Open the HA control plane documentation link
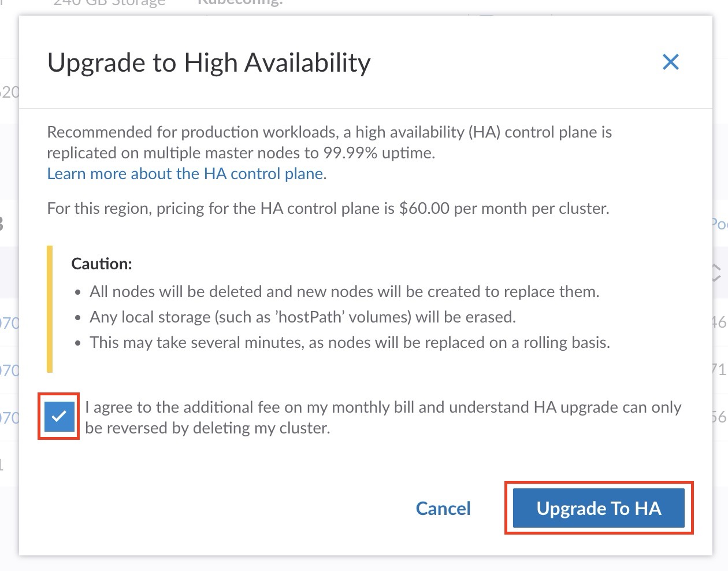The width and height of the screenshot is (728, 571). pyautogui.click(x=185, y=174)
